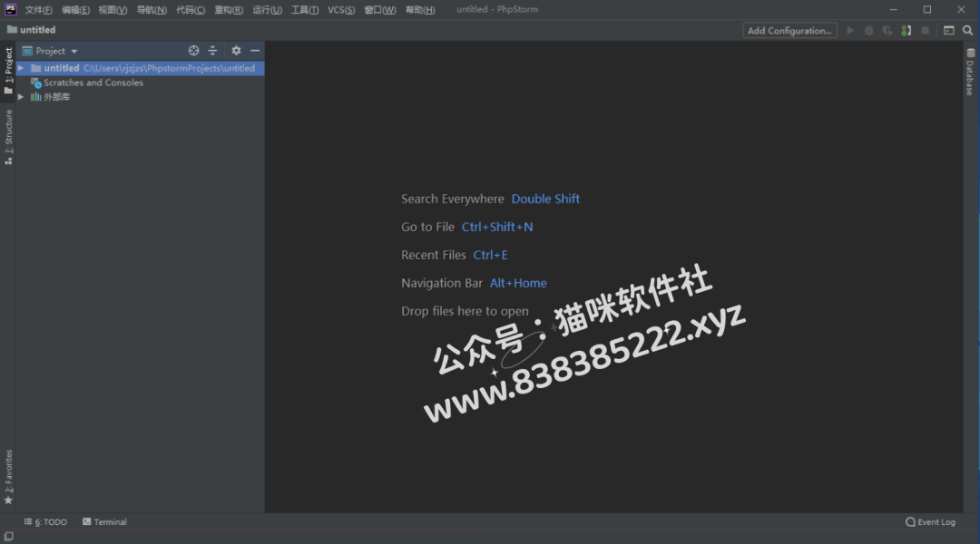The height and width of the screenshot is (544, 980).
Task: Click the untitled folder icon in navigation bar
Action: 12,29
